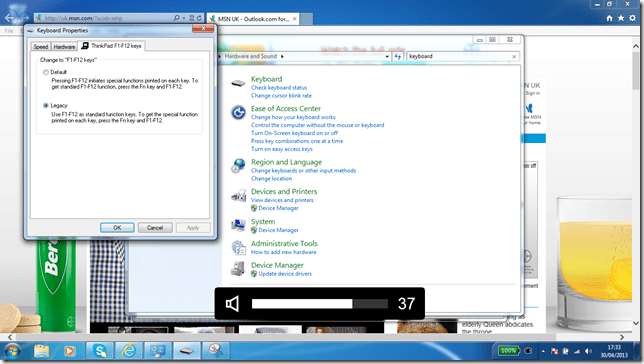Open the System control panel item
644x364 pixels.
pyautogui.click(x=263, y=221)
